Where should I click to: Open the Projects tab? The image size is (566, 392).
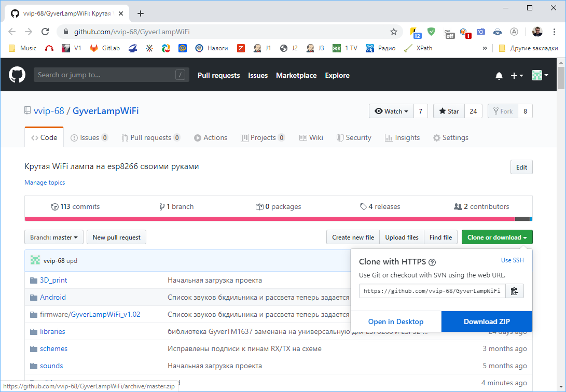click(263, 137)
